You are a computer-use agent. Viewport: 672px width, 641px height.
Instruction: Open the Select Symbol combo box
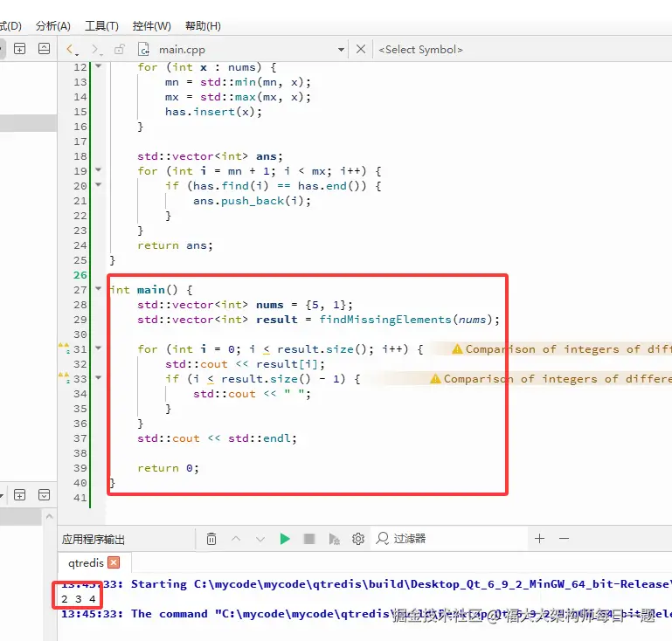420,50
